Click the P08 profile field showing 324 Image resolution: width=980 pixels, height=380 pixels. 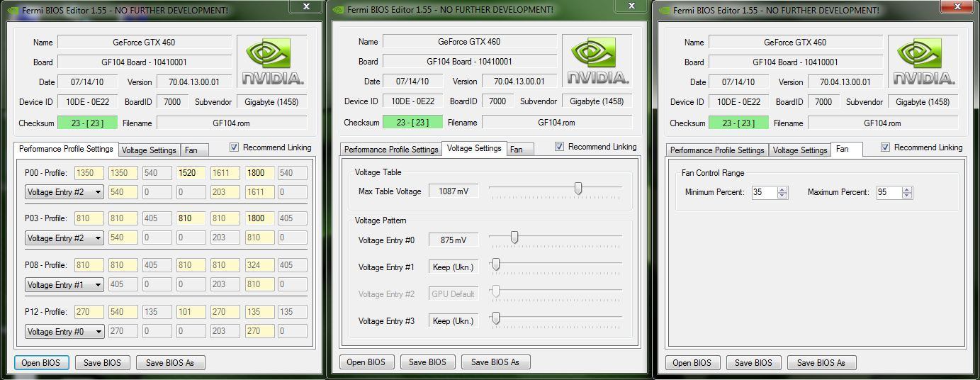point(259,265)
